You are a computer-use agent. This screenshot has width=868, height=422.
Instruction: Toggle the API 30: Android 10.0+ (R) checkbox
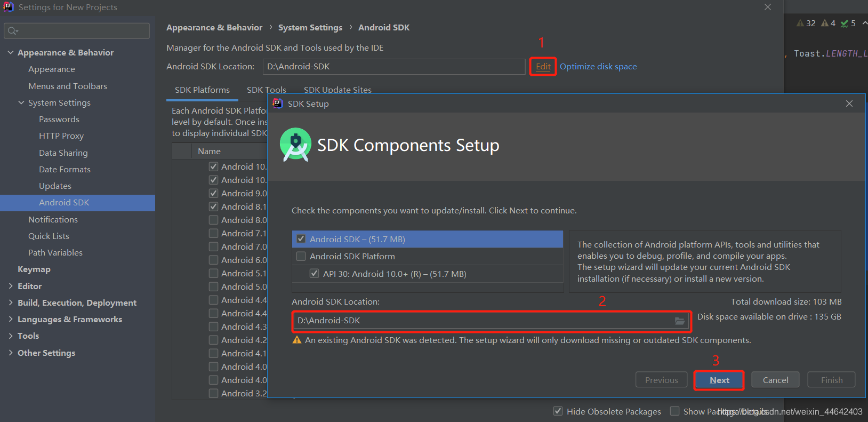(x=315, y=274)
